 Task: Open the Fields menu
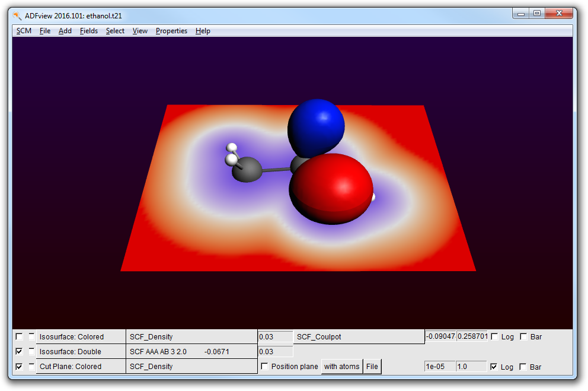pyautogui.click(x=88, y=31)
